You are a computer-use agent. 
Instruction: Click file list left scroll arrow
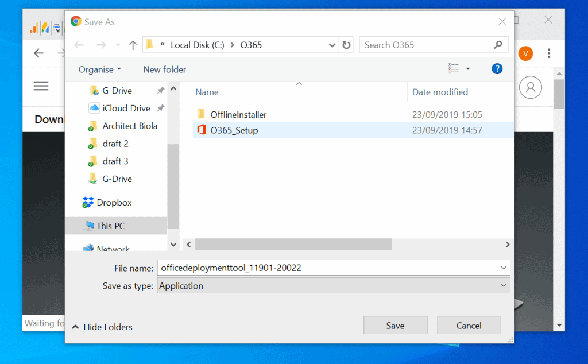point(188,245)
